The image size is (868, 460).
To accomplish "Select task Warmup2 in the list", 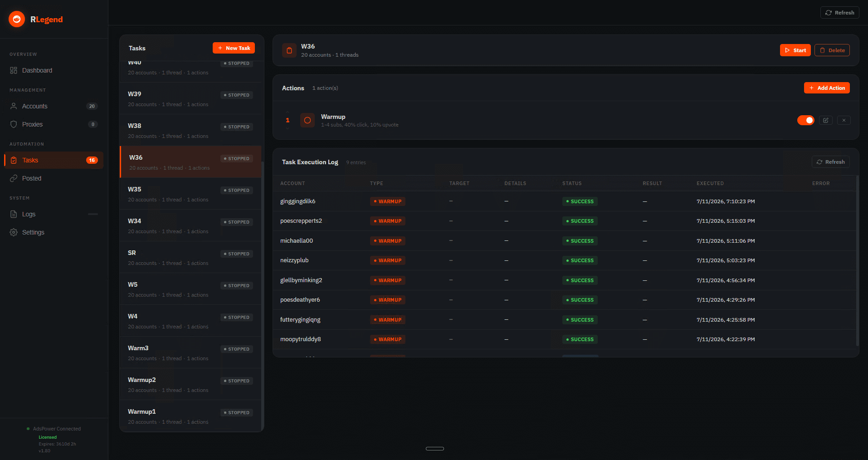I will click(190, 384).
